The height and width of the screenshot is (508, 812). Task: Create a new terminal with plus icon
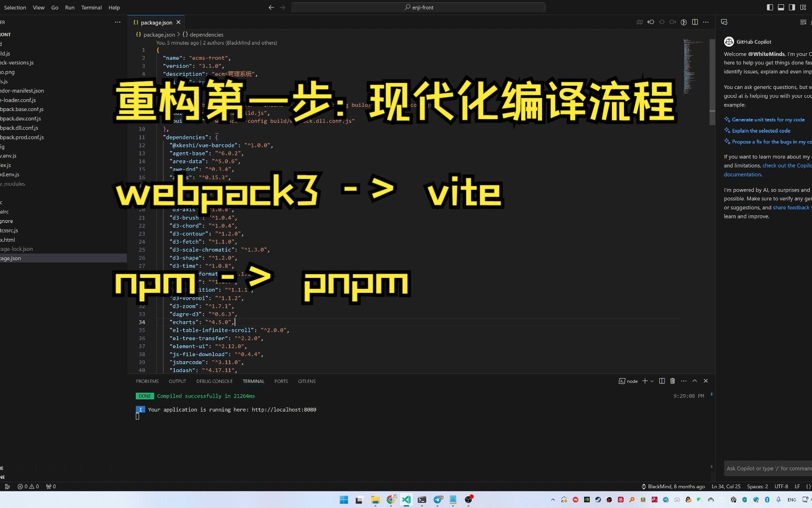tap(645, 381)
